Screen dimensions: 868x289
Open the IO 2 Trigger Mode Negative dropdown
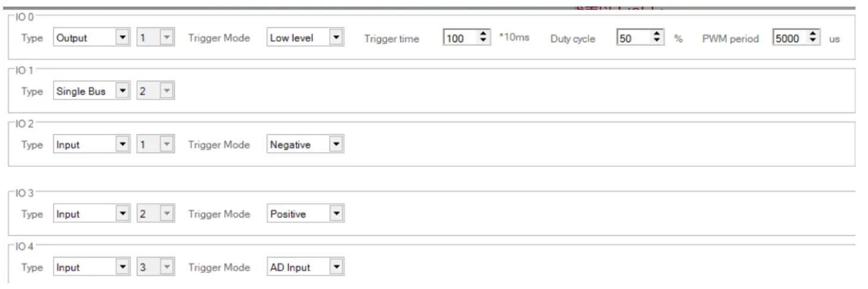(x=305, y=145)
